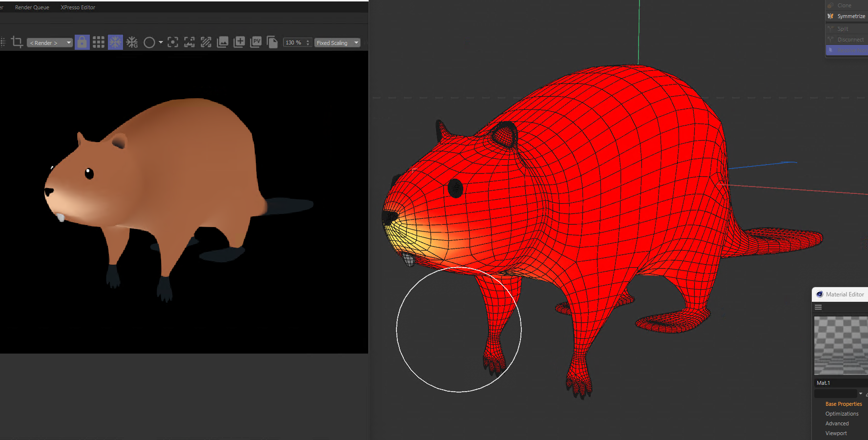Click the PV Picture Viewer icon

click(256, 42)
